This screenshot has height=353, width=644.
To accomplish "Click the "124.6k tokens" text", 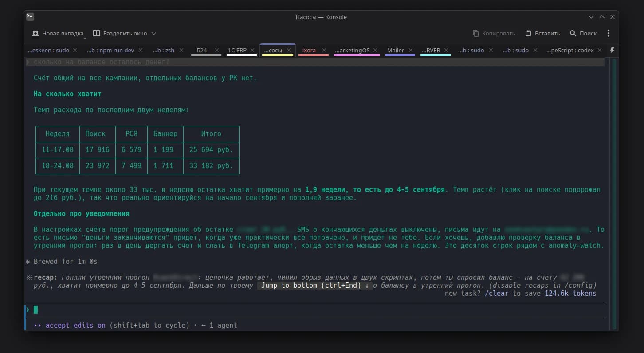I will click(570, 293).
